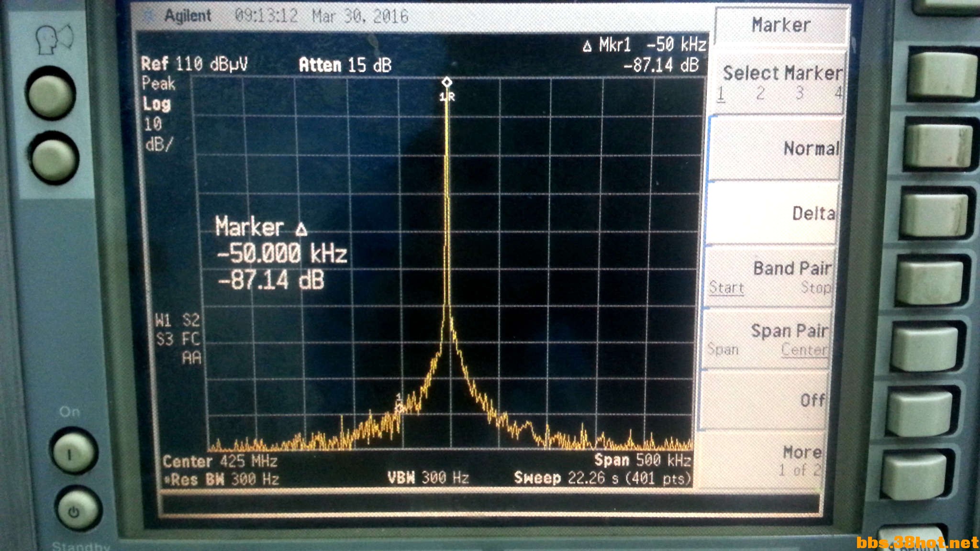This screenshot has height=551, width=980.
Task: Click the On power button
Action: pos(73,451)
